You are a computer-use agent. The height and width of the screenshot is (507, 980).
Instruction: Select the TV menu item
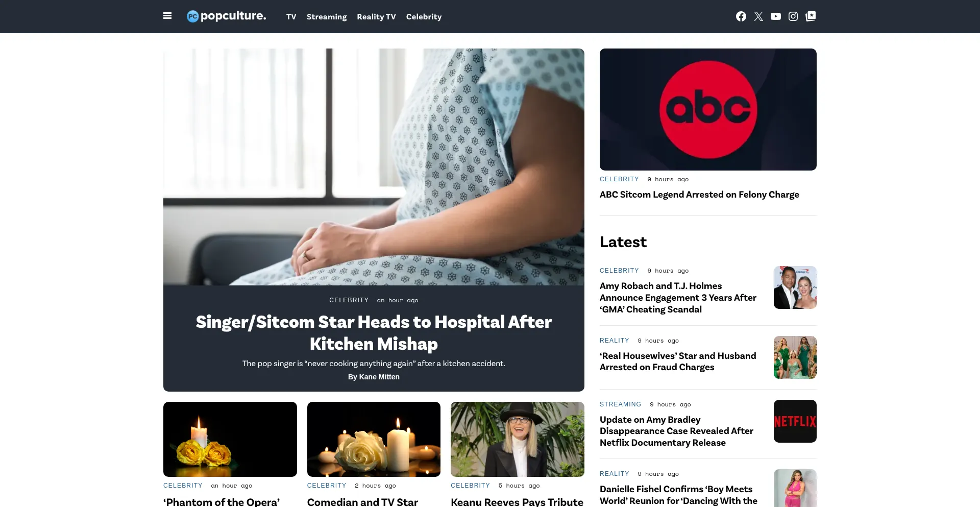pyautogui.click(x=291, y=17)
